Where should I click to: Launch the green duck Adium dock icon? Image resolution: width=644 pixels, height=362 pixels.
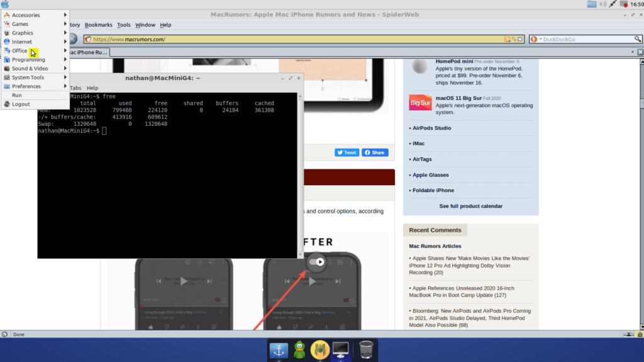[x=299, y=350]
